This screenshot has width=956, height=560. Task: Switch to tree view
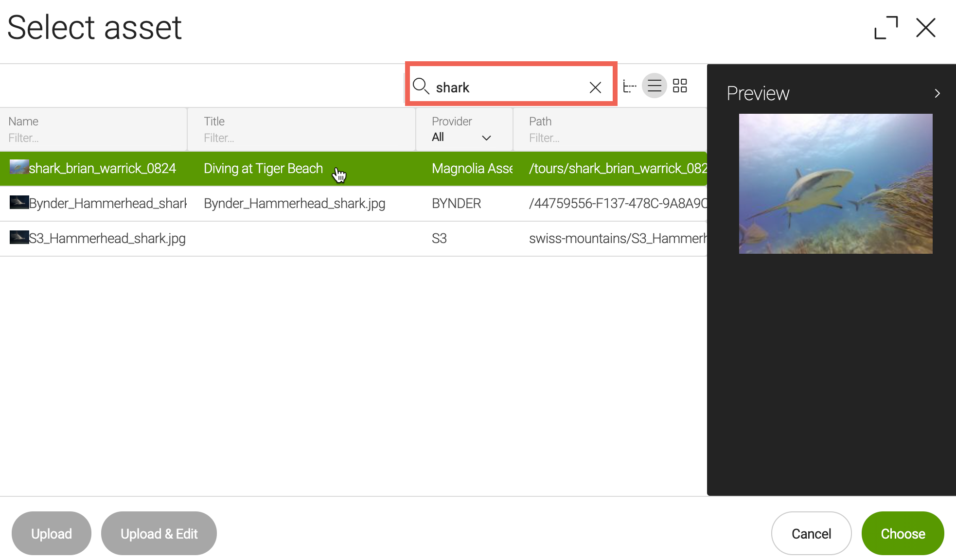click(x=630, y=87)
